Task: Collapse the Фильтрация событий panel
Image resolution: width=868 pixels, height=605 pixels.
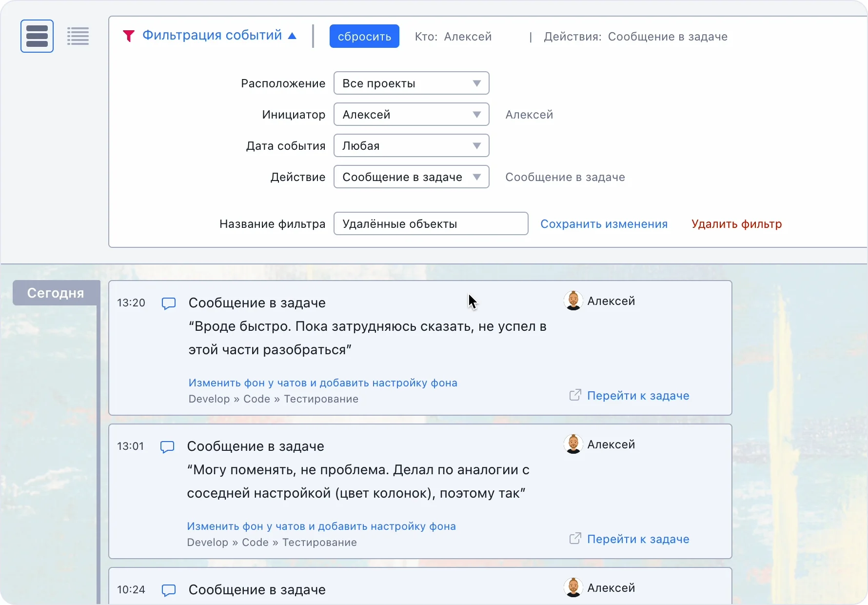Action: [x=293, y=36]
